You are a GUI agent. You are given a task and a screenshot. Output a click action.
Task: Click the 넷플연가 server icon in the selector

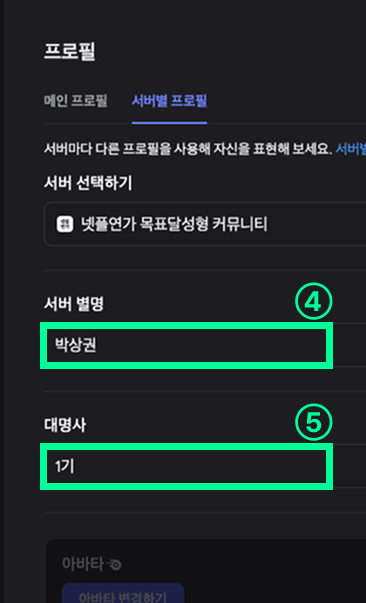pyautogui.click(x=65, y=224)
